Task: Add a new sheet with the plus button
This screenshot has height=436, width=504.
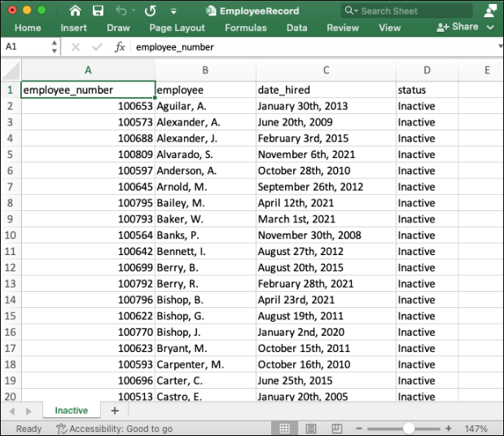Action: 115,411
